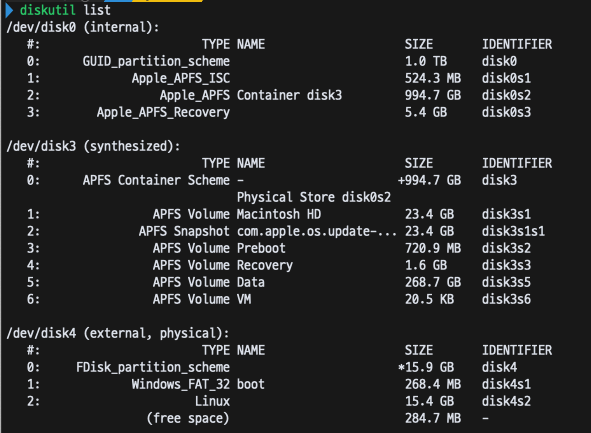The image size is (591, 433).
Task: Select the Apple_APFS_ISC type entry
Action: [x=181, y=78]
